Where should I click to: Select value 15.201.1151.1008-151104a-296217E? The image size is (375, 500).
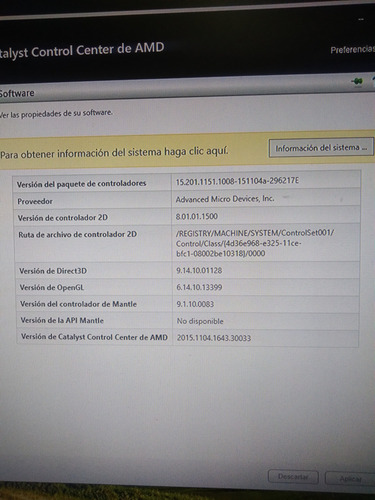[237, 181]
